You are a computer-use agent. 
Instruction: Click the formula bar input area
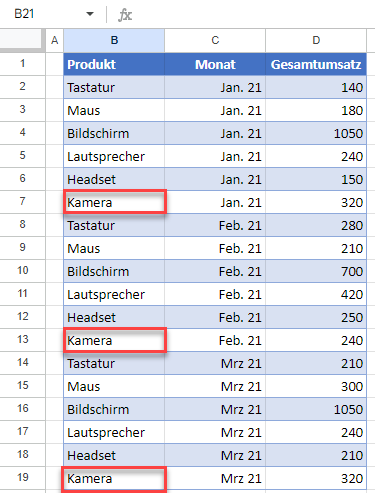click(x=255, y=14)
